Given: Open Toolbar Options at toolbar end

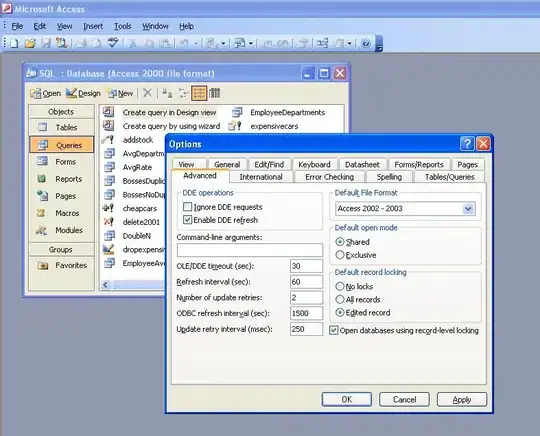Looking at the screenshot, I should (x=379, y=44).
